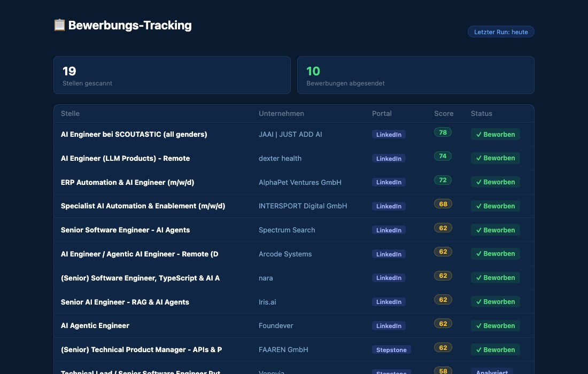Click company FAAREN GmbH

click(x=283, y=349)
